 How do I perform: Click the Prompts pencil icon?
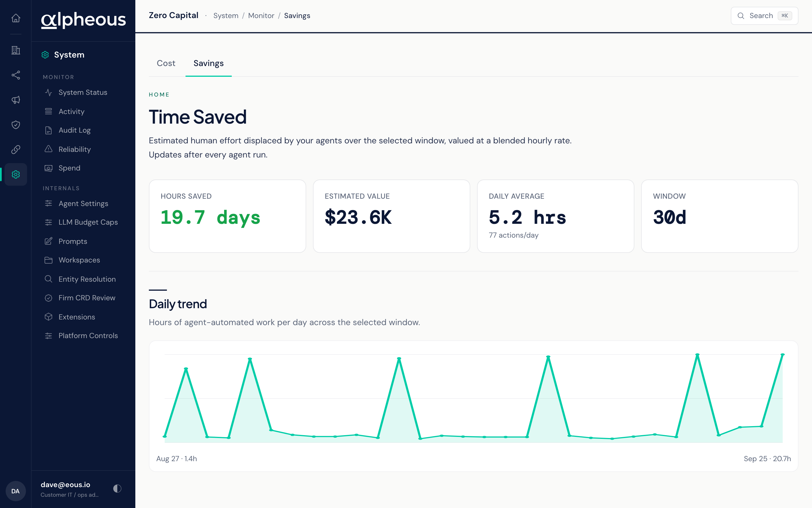pos(49,241)
